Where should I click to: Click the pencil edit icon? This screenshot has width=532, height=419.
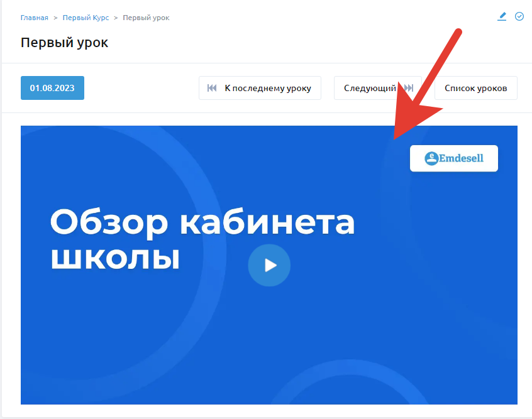point(502,16)
